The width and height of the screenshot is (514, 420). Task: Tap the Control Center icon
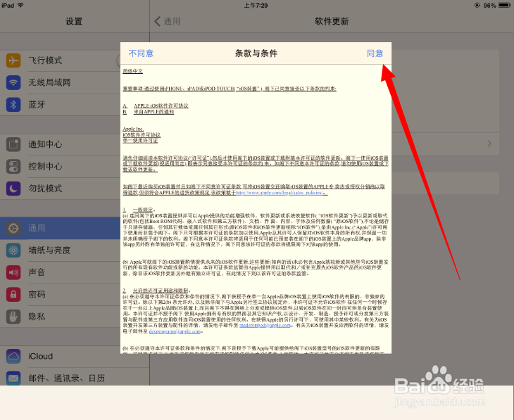click(x=13, y=167)
